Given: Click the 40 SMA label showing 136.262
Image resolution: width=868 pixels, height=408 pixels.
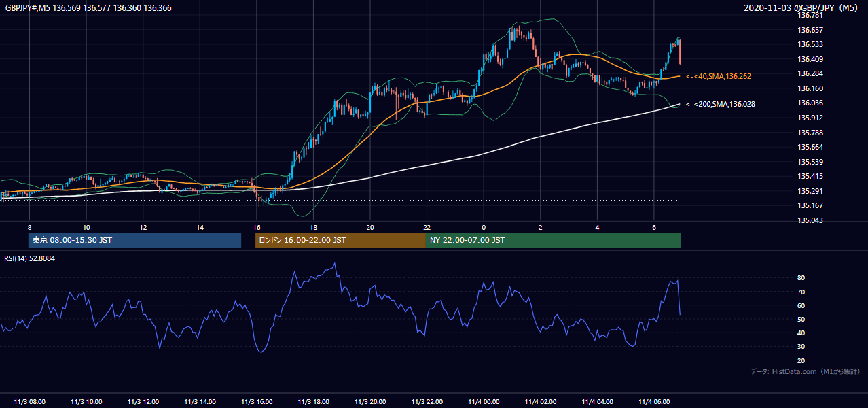Looking at the screenshot, I should click(719, 76).
